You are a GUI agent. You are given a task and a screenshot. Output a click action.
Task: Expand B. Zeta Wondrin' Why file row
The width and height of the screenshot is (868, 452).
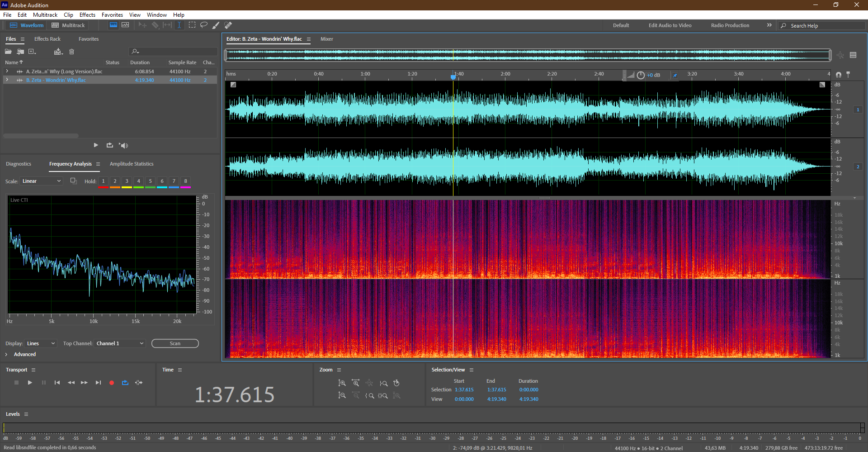point(7,80)
